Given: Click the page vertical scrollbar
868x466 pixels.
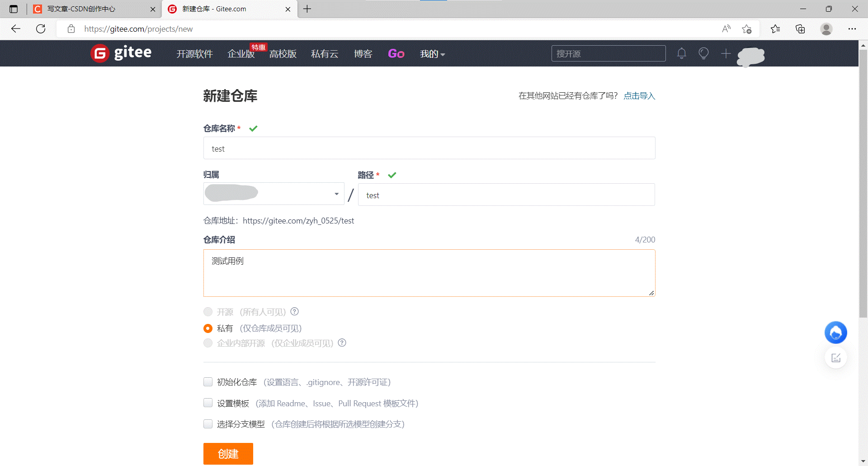Looking at the screenshot, I should pos(863,183).
